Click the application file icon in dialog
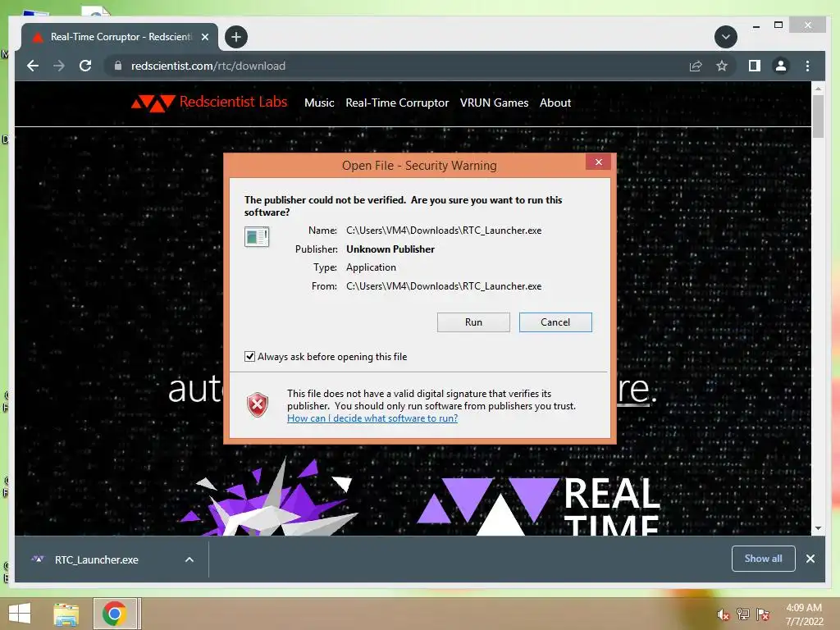 point(257,236)
